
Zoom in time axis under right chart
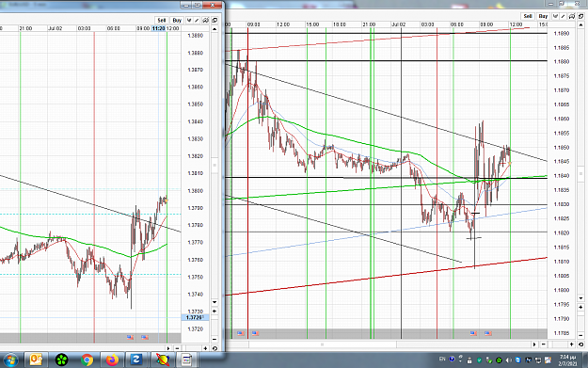click(571, 344)
